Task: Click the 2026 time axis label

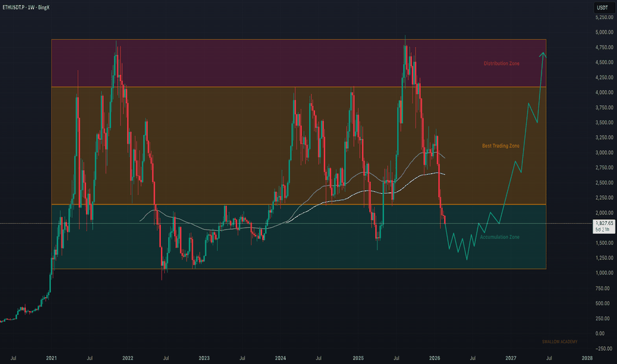Action: point(434,358)
